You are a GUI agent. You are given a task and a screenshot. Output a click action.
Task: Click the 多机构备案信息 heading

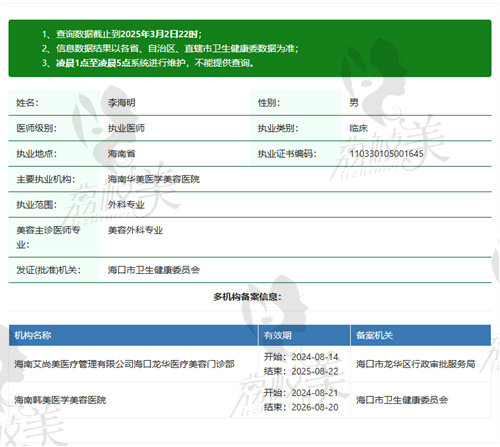tap(247, 297)
